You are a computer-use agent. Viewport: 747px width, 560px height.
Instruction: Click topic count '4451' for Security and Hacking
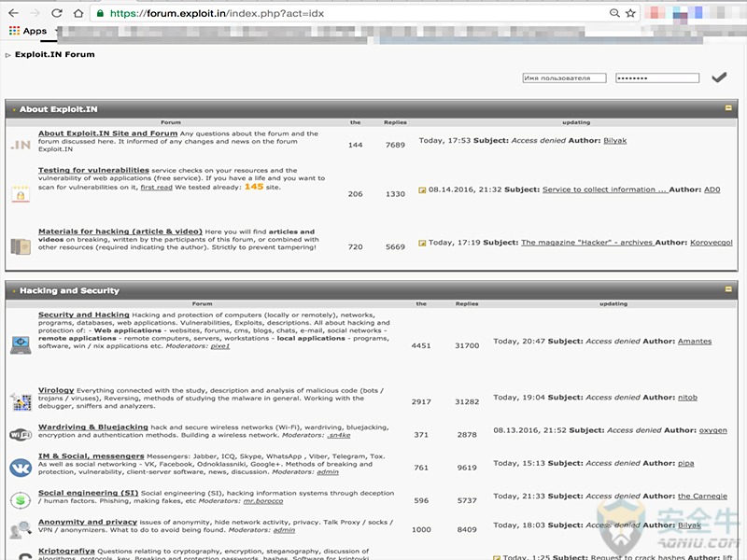(x=421, y=345)
